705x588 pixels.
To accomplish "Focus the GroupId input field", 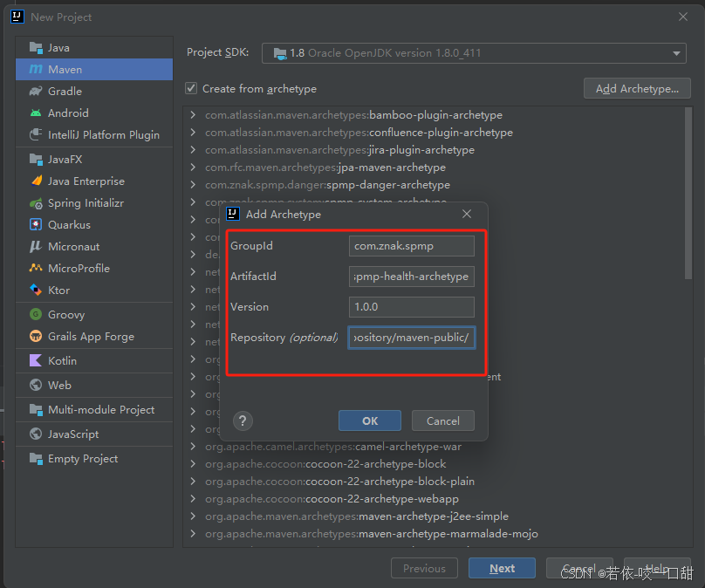I will tap(412, 246).
